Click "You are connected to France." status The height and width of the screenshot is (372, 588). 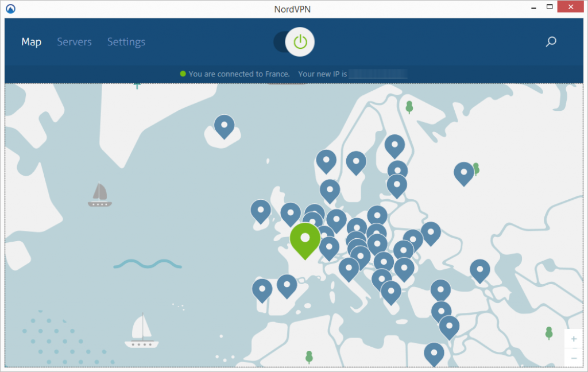click(x=239, y=74)
